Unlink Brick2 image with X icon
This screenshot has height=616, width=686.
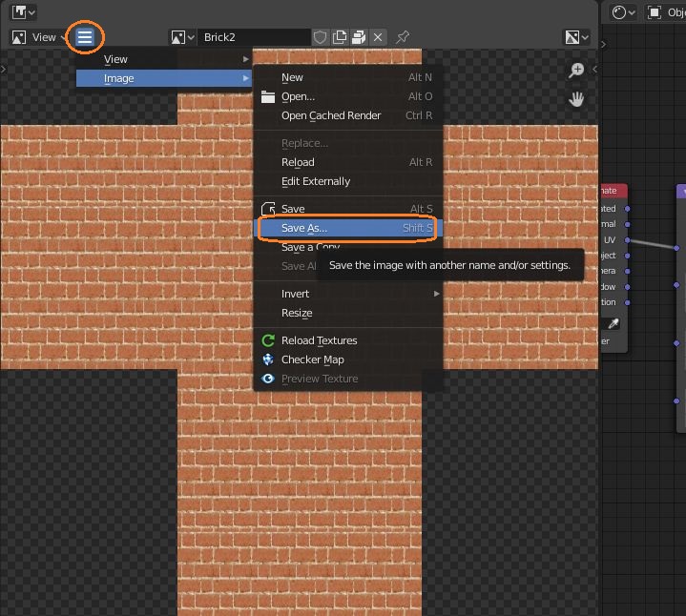tap(378, 37)
